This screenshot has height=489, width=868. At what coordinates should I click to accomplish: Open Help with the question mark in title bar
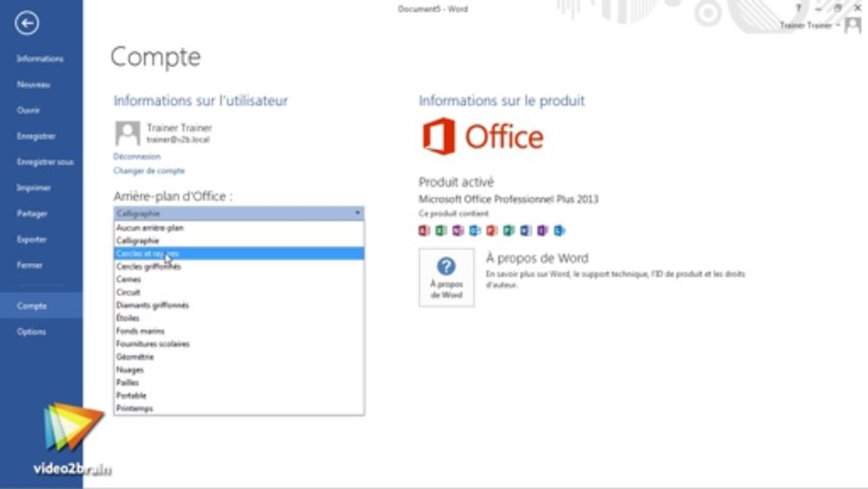tap(798, 7)
